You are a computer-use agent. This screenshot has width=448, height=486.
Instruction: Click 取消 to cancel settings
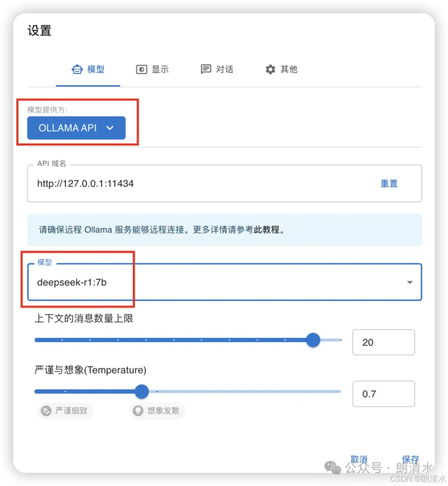(359, 459)
